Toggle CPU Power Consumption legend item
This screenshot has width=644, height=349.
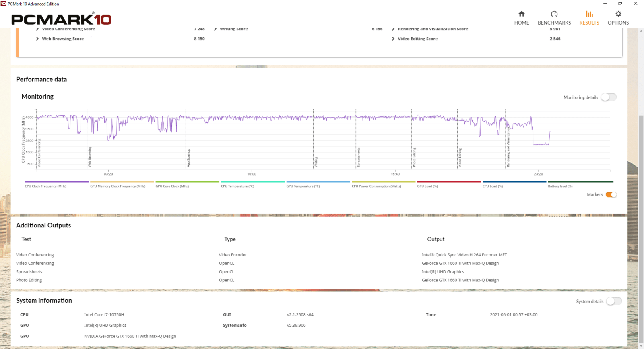(384, 184)
